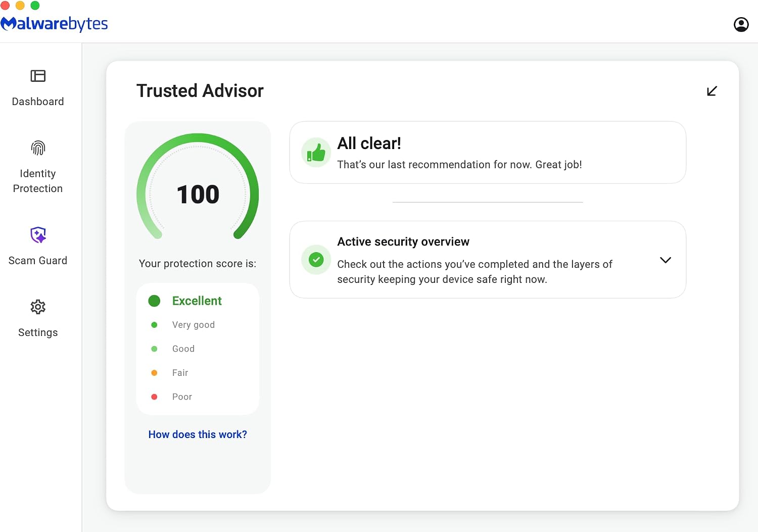Open the user account profile icon
This screenshot has height=532, width=758.
click(x=741, y=24)
